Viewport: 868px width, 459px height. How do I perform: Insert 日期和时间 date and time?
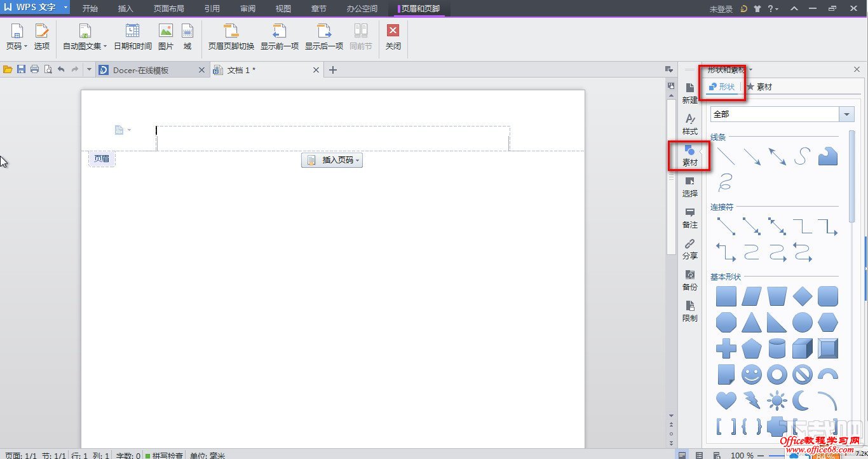(132, 37)
